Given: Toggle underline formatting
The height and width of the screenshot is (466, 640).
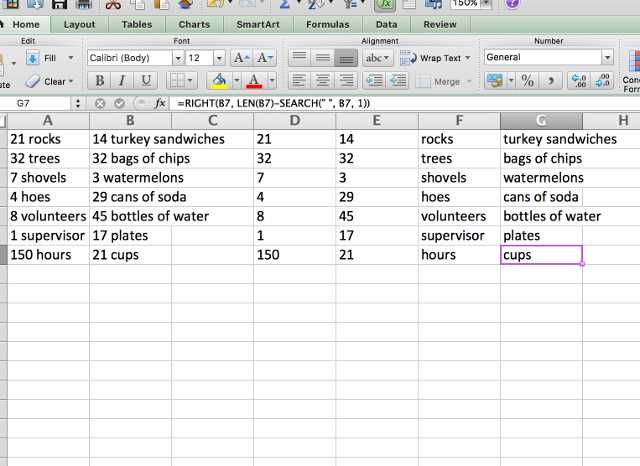Looking at the screenshot, I should [x=146, y=81].
